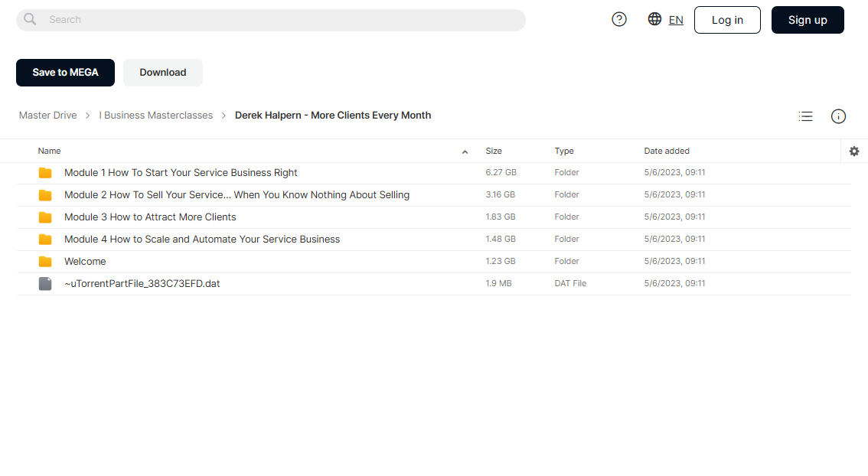Click the uTorrentPartFile file icon
This screenshot has width=868, height=476.
[x=45, y=283]
